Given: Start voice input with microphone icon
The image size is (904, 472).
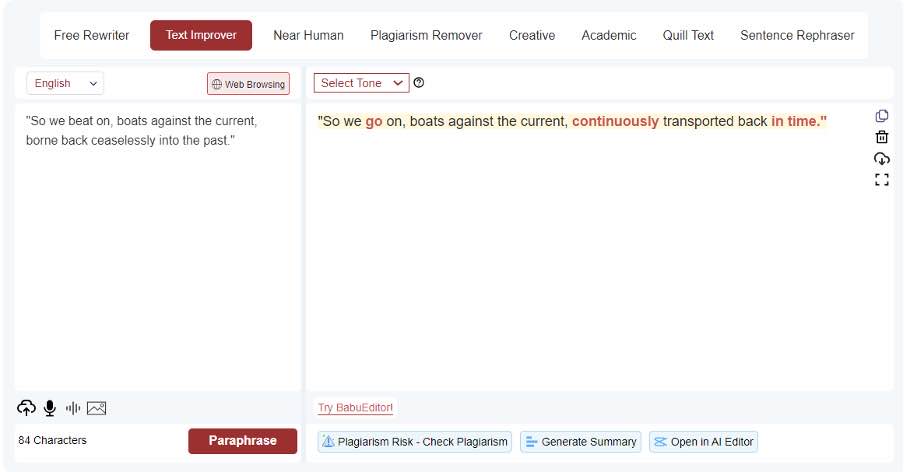Looking at the screenshot, I should pos(49,407).
